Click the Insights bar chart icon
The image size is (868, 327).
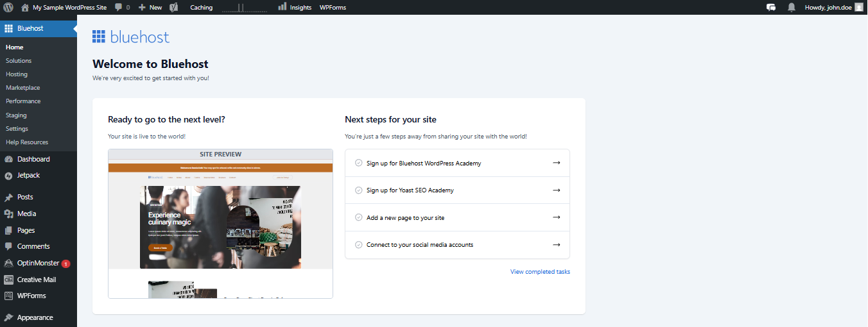click(x=282, y=6)
